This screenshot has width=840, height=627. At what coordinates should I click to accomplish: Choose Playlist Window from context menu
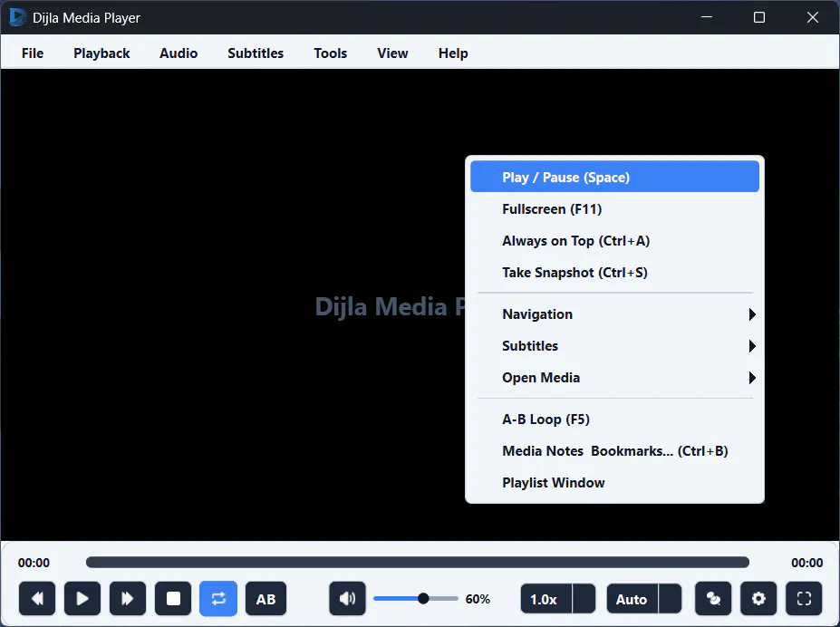click(614, 482)
